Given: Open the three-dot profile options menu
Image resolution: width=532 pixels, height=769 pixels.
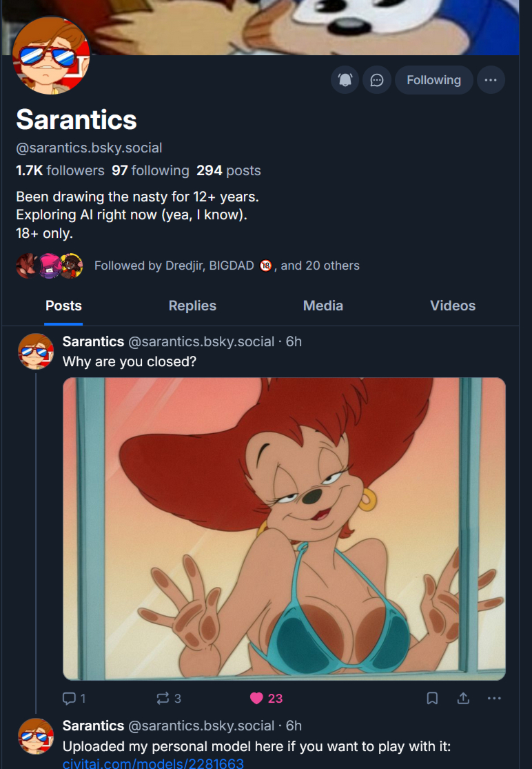Looking at the screenshot, I should tap(490, 80).
